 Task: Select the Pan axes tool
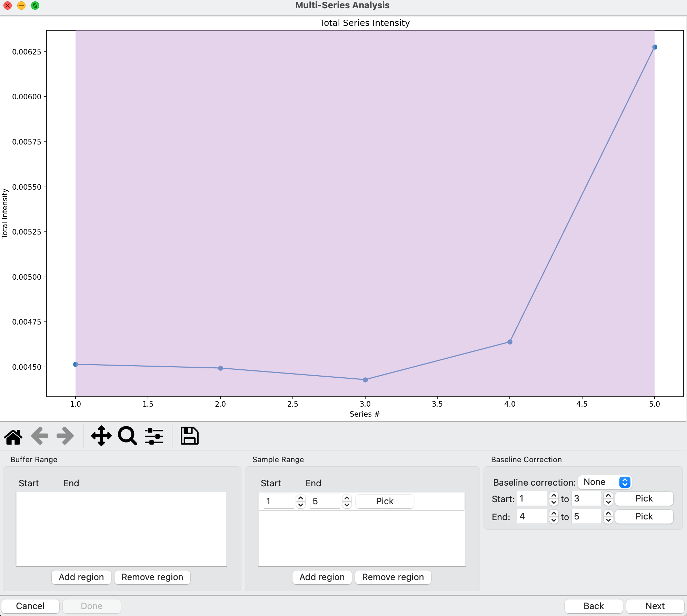[101, 436]
